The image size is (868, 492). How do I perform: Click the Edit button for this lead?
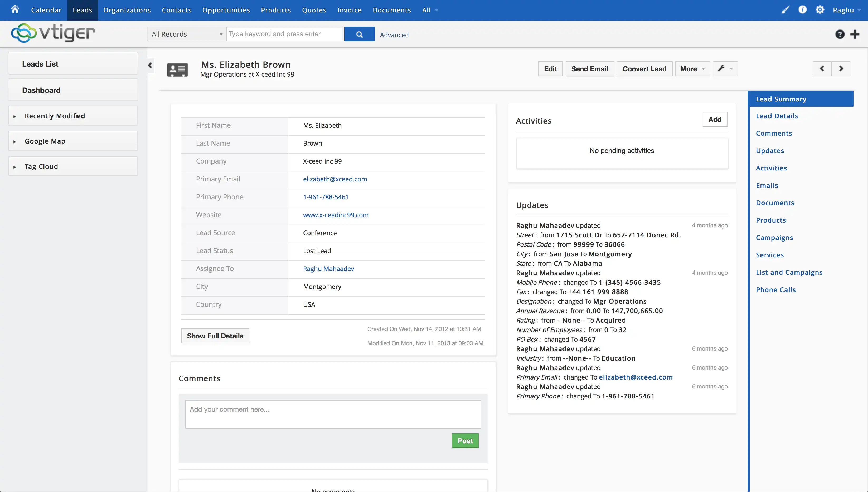[x=550, y=68]
